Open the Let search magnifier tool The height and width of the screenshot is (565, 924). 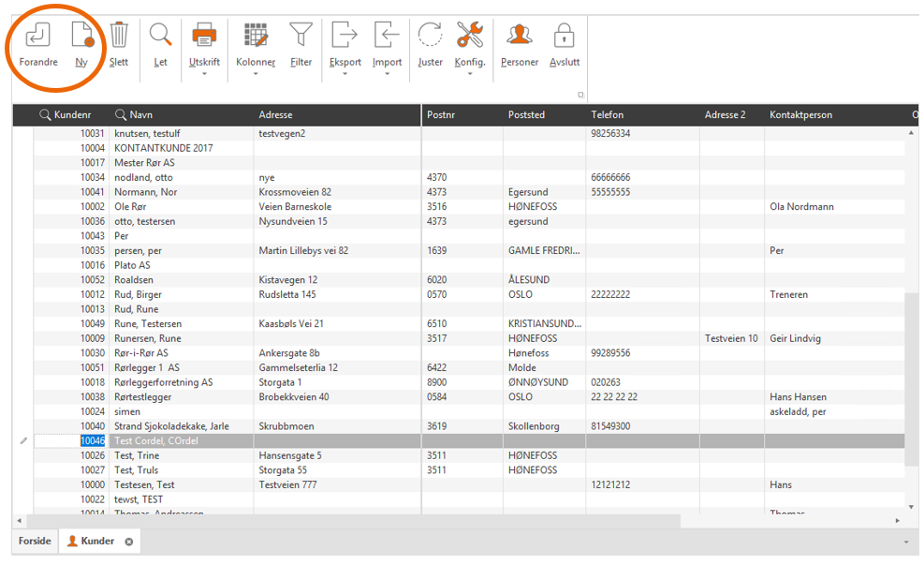(161, 37)
